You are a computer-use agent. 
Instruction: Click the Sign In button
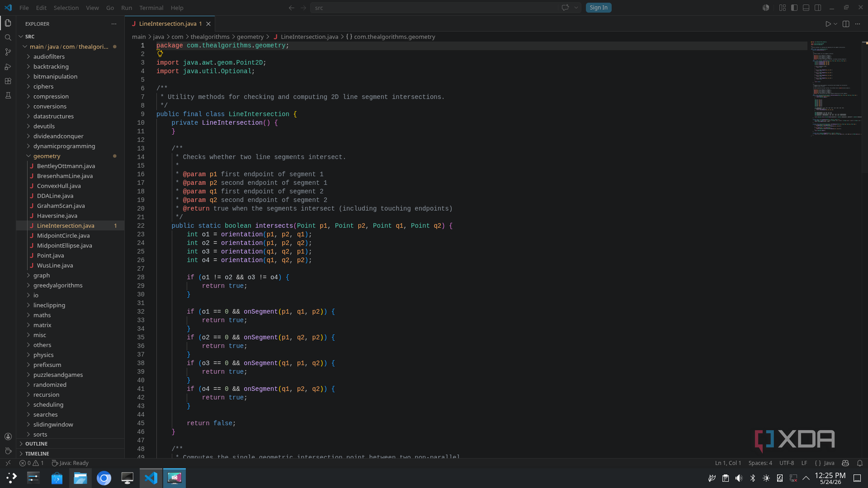599,8
